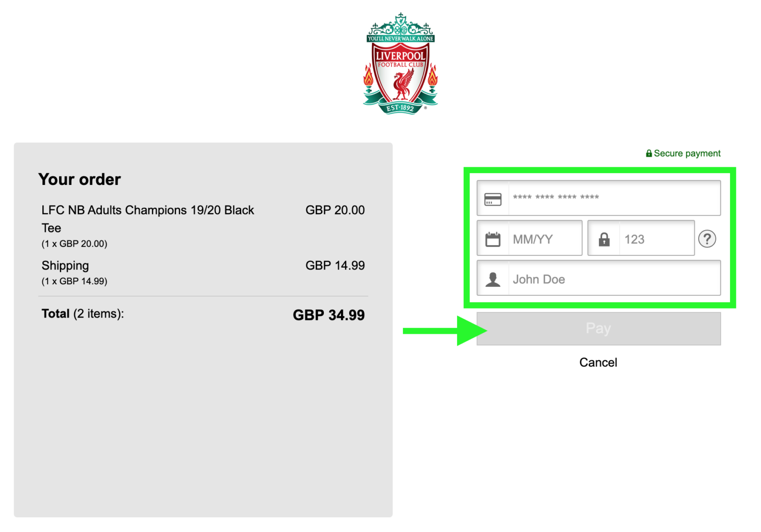Click the GBP 34.99 total amount

pos(329,315)
